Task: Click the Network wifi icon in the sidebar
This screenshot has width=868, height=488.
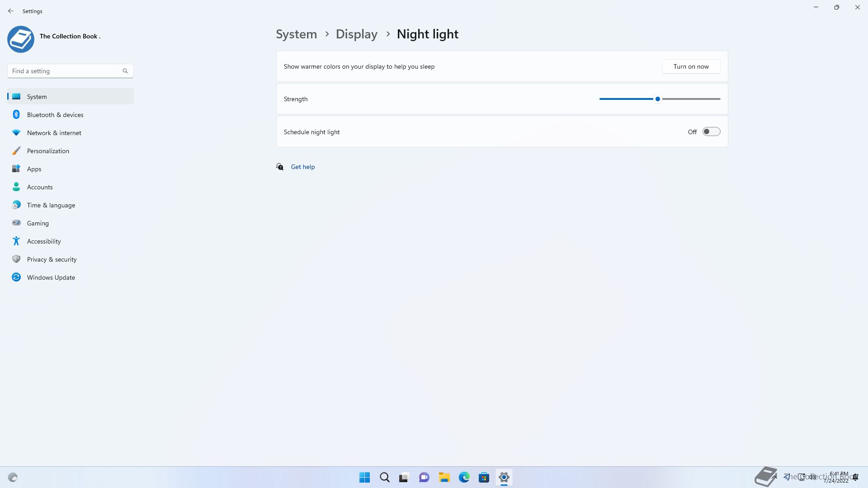Action: (16, 132)
